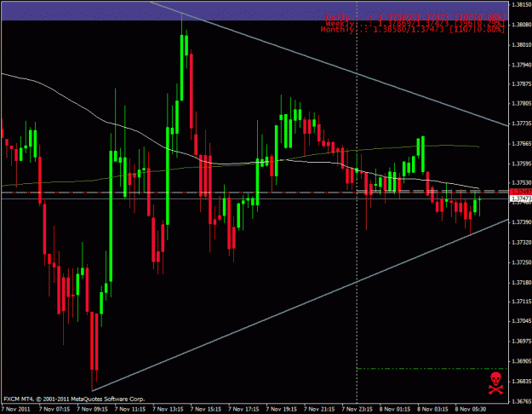Click the FXCM MT4 MetaQuotes copyright text
This screenshot has width=532, height=414.
coord(74,399)
